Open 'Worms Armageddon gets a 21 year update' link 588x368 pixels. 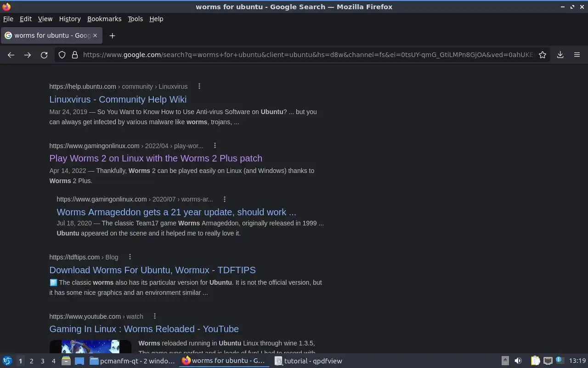coord(176,212)
